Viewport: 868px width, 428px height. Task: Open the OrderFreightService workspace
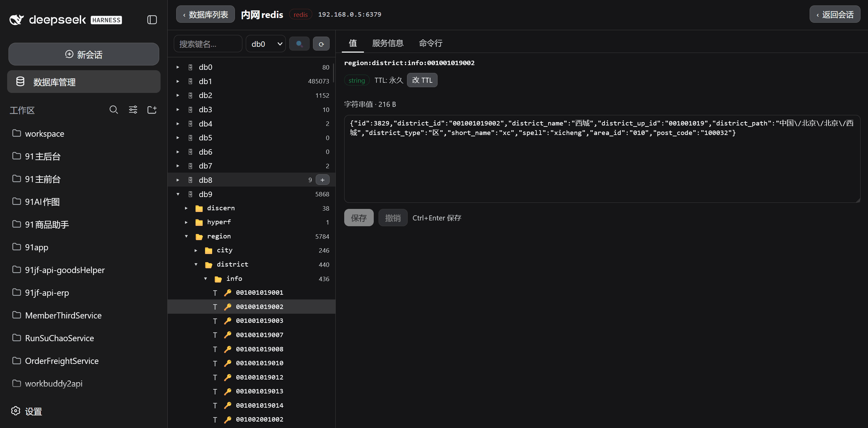(84, 361)
